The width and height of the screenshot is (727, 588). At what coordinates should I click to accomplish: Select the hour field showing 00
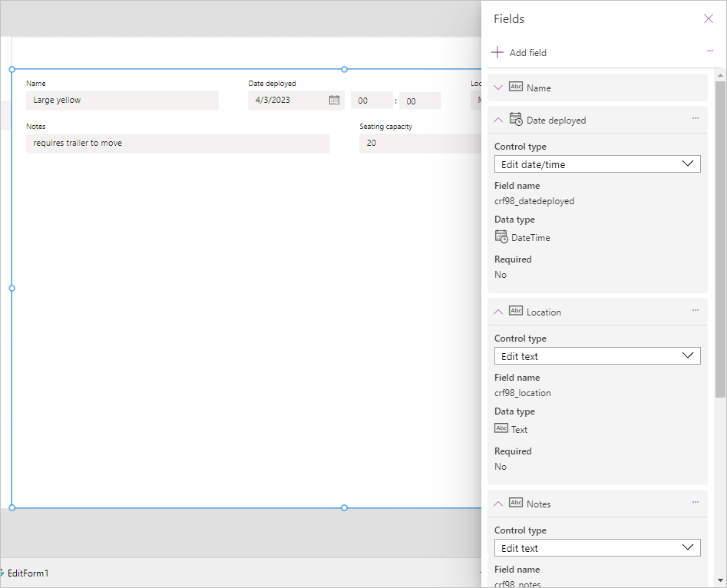coord(372,100)
